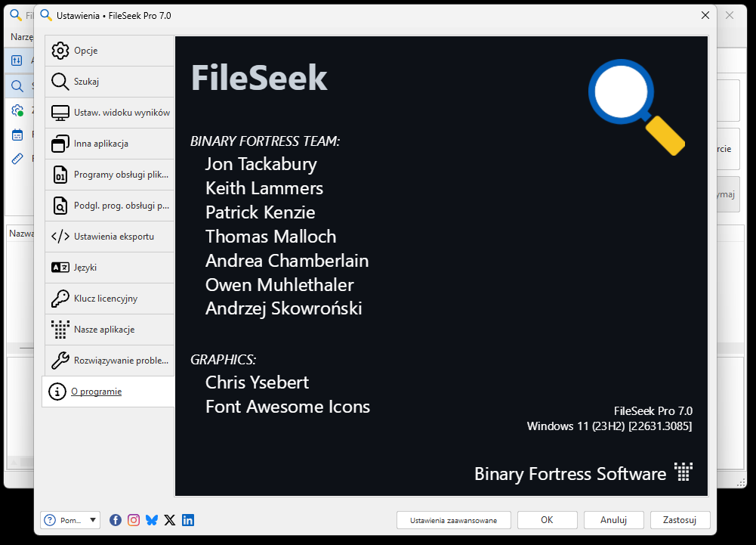Click the name Andrea Chamberlain
The height and width of the screenshot is (545, 756).
click(x=287, y=261)
